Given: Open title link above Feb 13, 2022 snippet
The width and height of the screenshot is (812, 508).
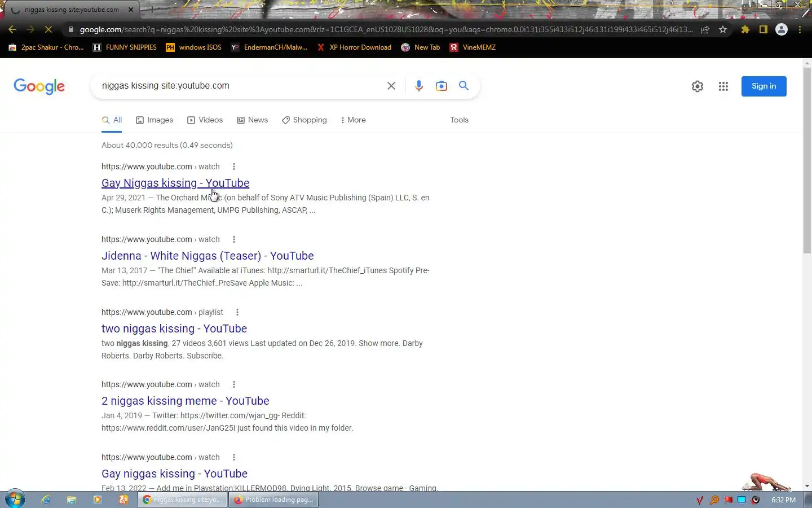Looking at the screenshot, I should (x=174, y=474).
